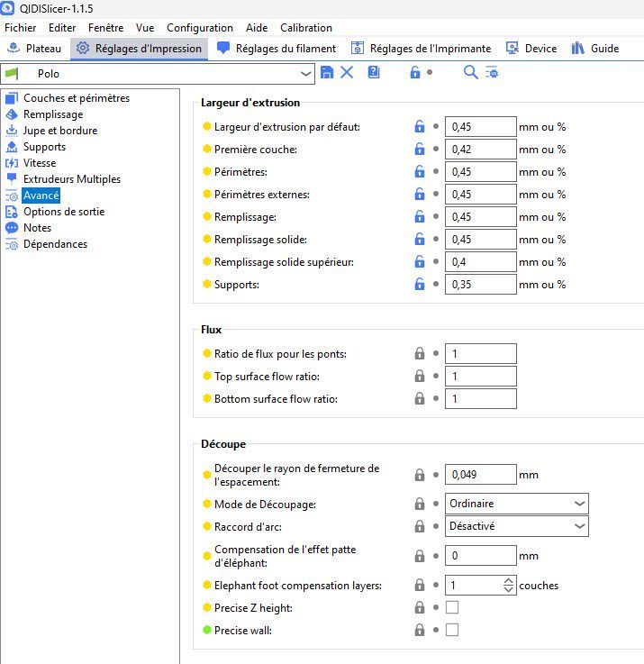644x664 pixels.
Task: Delete the Polo preset with X icon
Action: pos(347,72)
